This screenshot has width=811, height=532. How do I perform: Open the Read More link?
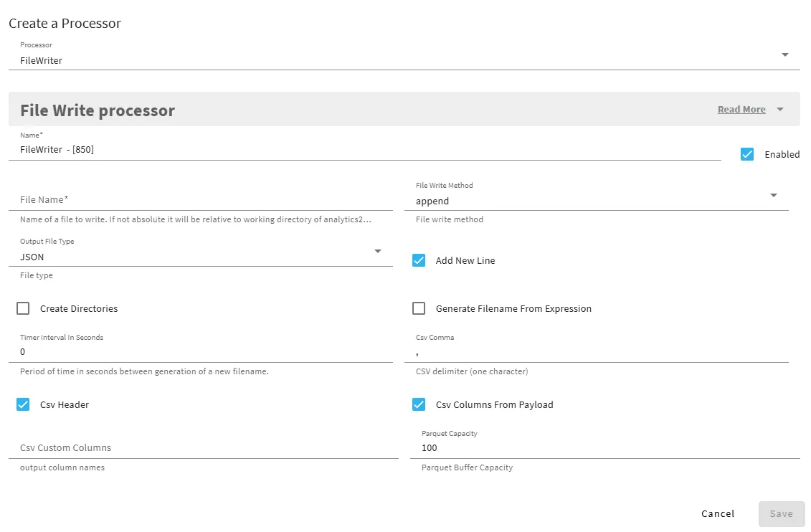tap(741, 110)
